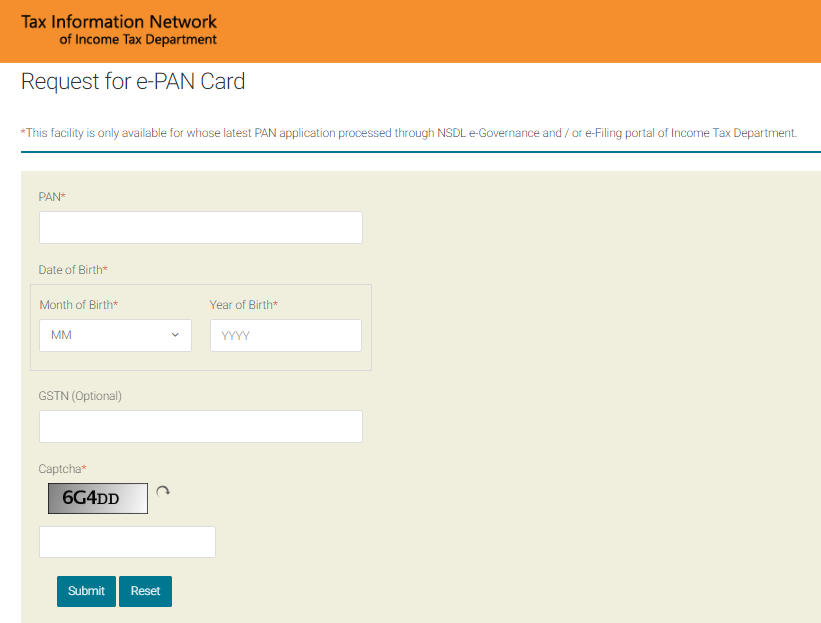Click the Tax Information Network logo

119,30
